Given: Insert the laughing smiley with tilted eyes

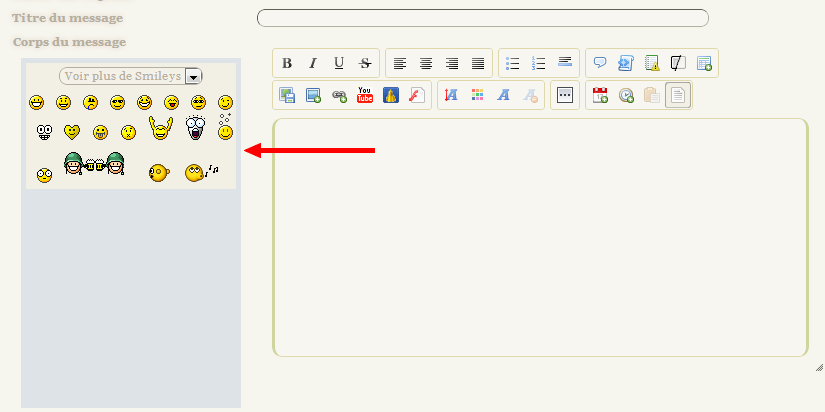Looking at the screenshot, I should 144,103.
